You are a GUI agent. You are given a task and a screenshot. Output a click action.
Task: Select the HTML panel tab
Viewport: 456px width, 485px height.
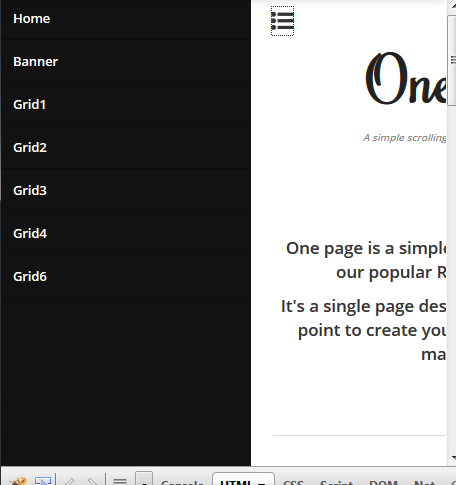(x=243, y=479)
